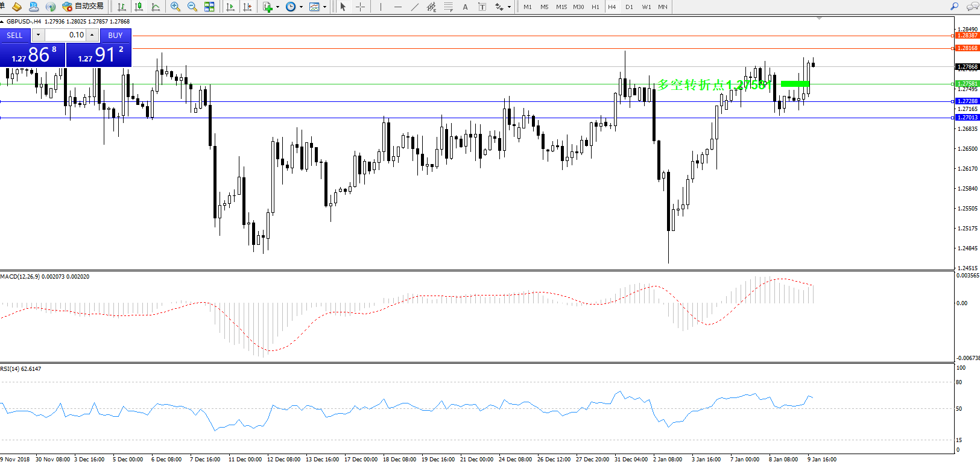980x465 pixels.
Task: Select the text label T tool
Action: 482,7
